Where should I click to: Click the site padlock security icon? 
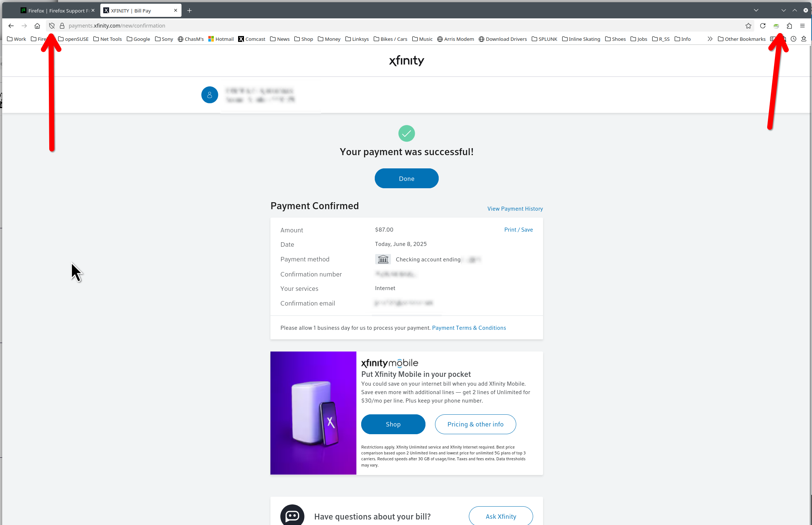pos(62,26)
